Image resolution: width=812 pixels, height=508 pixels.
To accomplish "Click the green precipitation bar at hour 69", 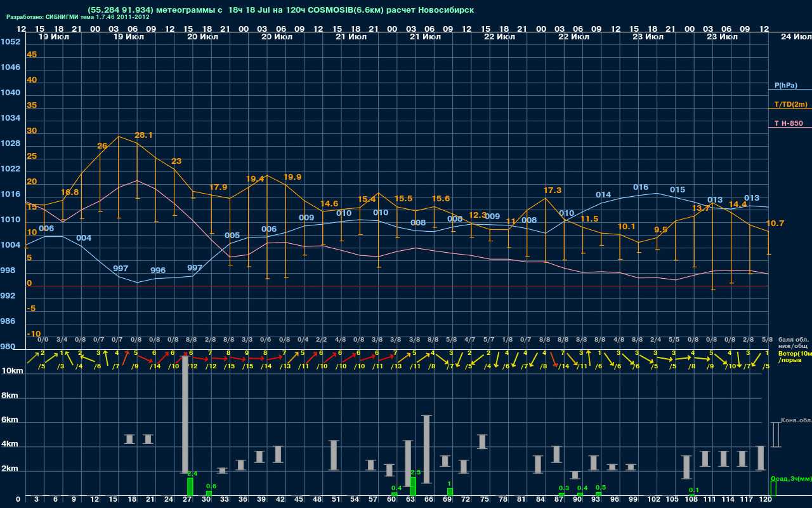I will pyautogui.click(x=450, y=492).
